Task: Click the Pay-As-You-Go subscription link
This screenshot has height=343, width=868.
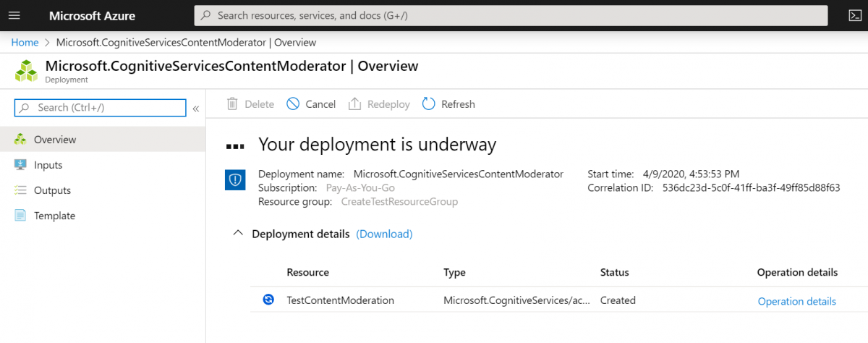Action: [x=360, y=187]
